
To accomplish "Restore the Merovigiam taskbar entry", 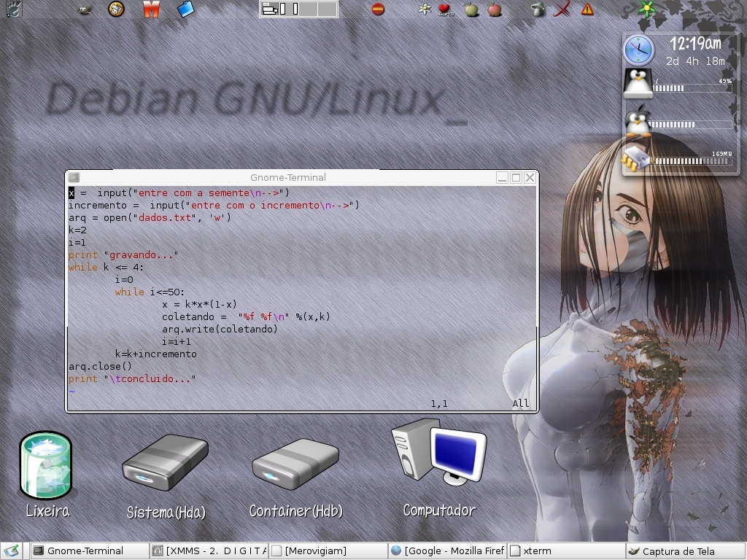I will 328,551.
